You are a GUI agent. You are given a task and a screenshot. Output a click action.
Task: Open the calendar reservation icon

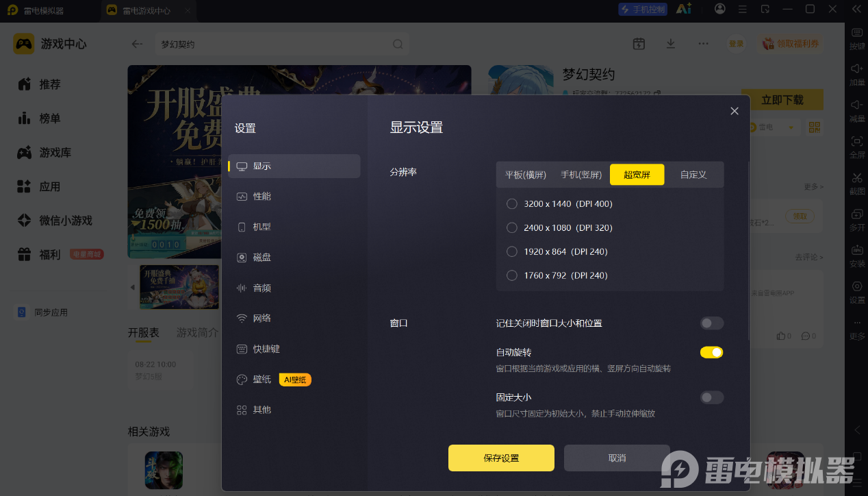(639, 44)
